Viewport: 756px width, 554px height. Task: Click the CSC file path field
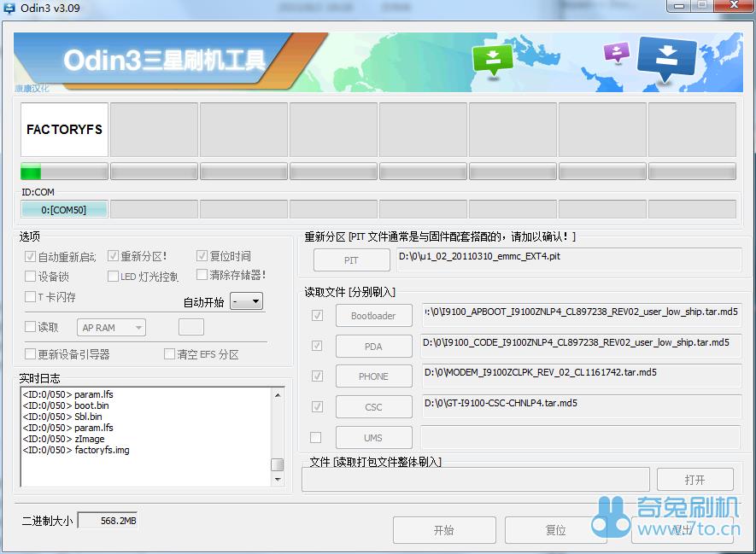pos(581,406)
